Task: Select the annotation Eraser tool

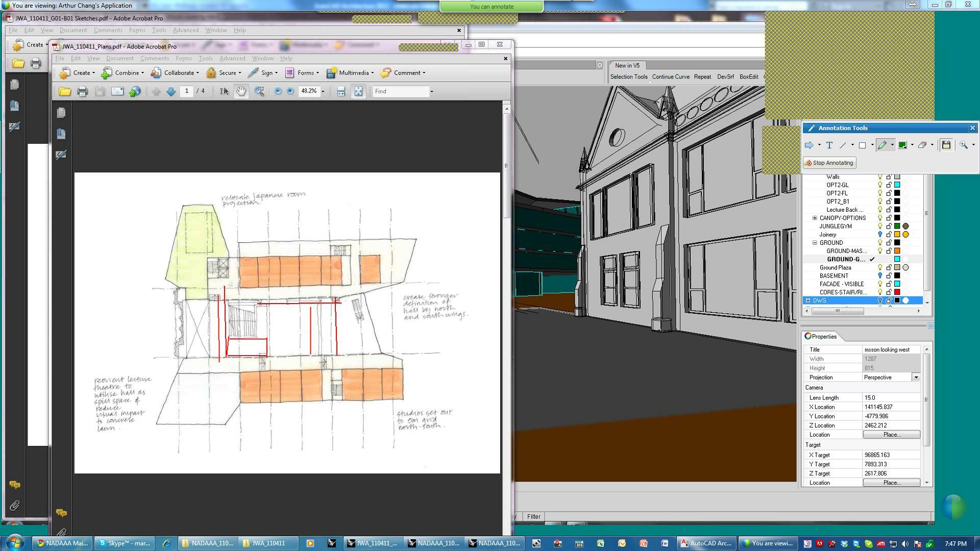Action: [x=922, y=145]
